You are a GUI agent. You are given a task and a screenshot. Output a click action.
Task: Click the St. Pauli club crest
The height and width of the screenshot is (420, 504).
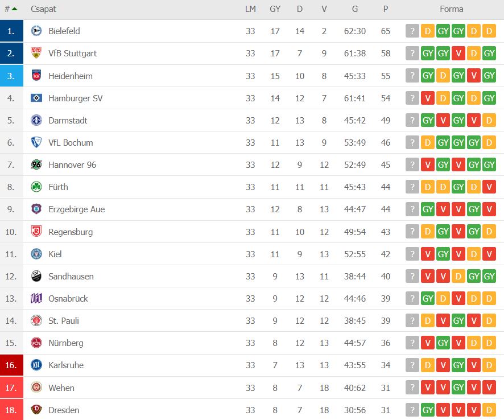coord(36,321)
